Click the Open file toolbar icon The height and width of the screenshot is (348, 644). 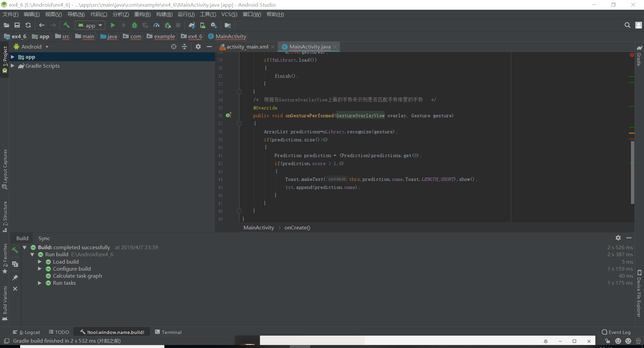pyautogui.click(x=6, y=25)
